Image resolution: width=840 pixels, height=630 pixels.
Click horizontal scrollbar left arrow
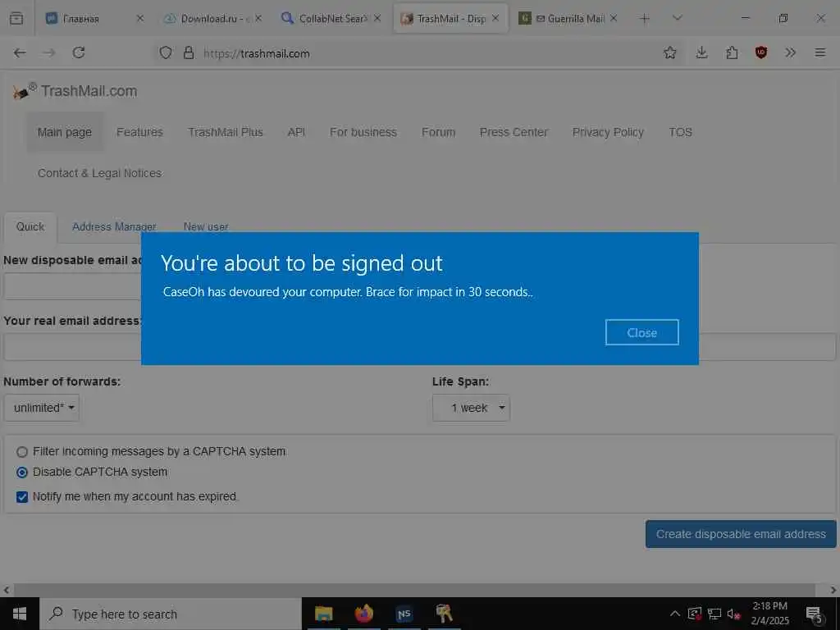(6, 590)
